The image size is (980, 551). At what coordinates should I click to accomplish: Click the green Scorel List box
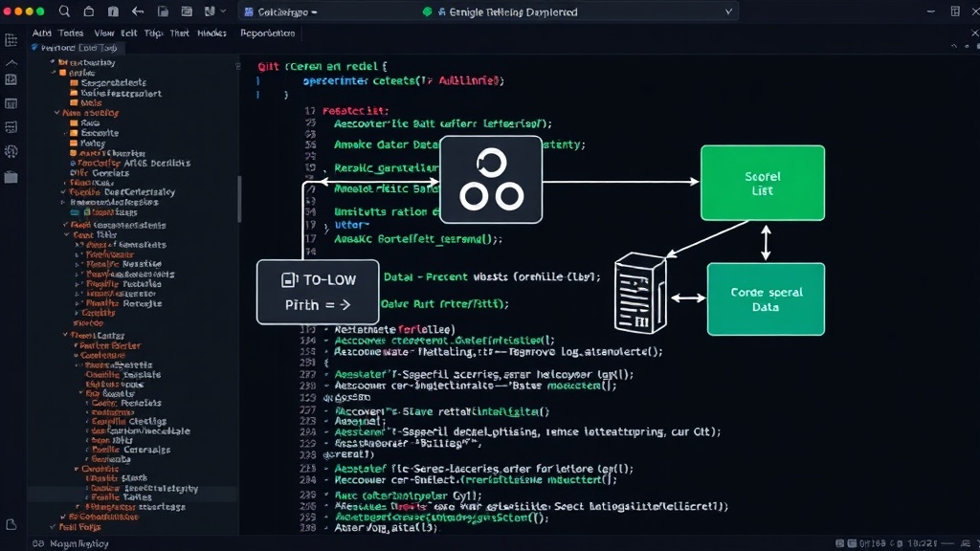click(x=763, y=183)
